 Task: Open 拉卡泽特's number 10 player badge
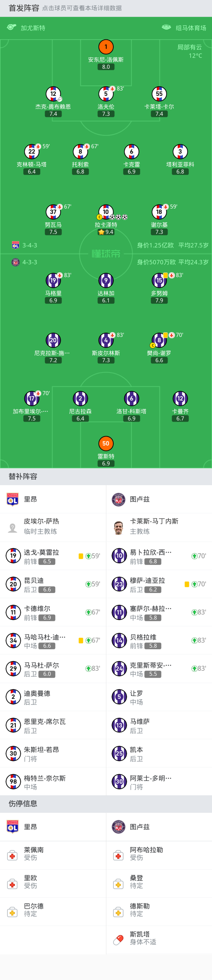tap(106, 211)
